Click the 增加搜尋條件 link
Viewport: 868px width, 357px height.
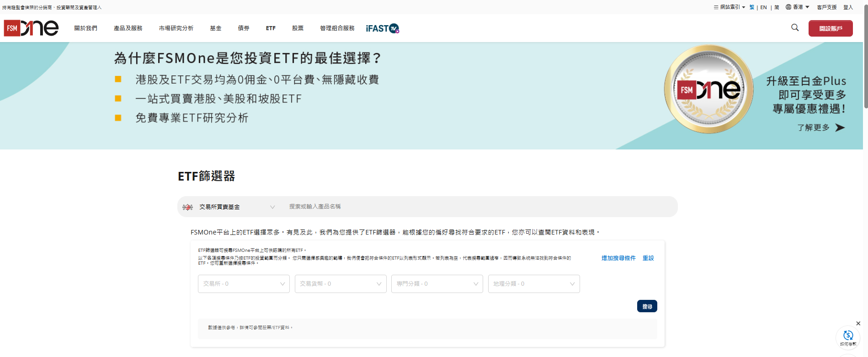(x=618, y=258)
